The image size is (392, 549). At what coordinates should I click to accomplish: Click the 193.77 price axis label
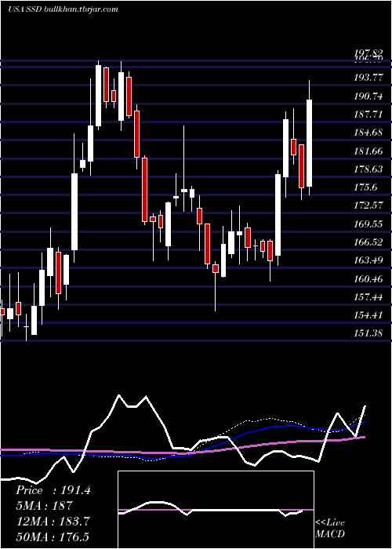pyautogui.click(x=368, y=78)
